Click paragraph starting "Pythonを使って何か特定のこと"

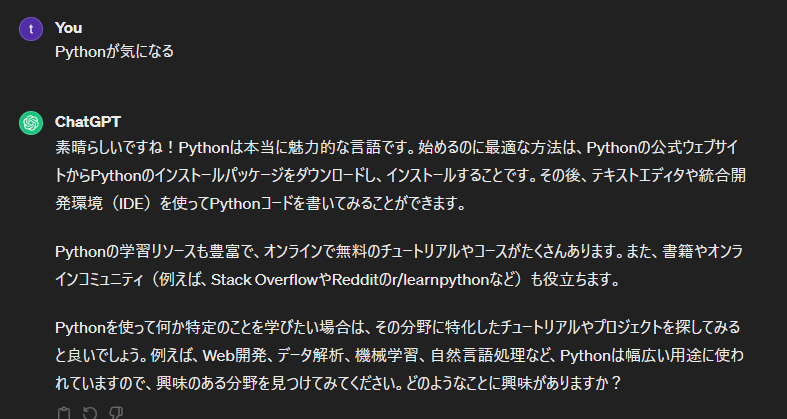[399, 356]
